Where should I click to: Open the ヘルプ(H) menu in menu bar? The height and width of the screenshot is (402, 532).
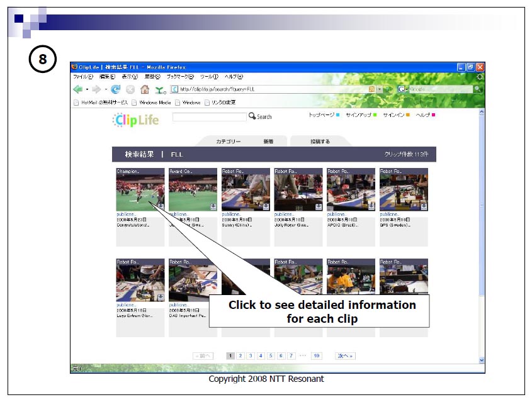tap(234, 77)
